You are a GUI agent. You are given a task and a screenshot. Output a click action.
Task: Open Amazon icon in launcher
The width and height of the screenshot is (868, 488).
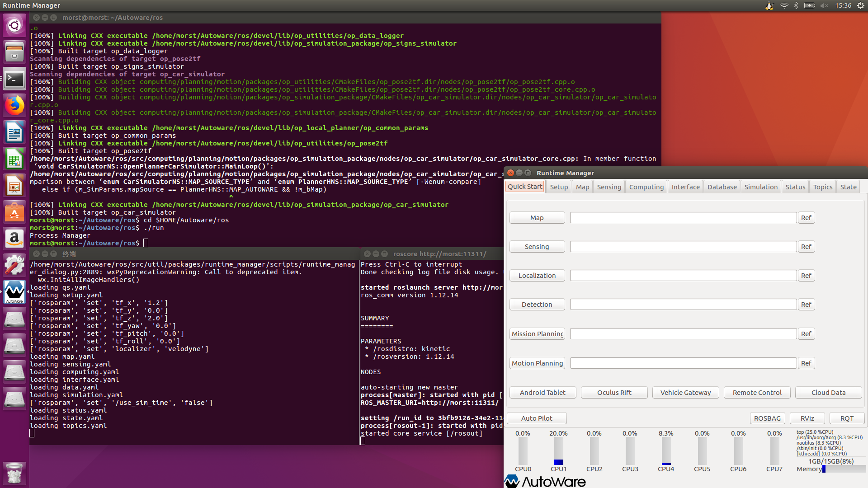[x=14, y=238]
